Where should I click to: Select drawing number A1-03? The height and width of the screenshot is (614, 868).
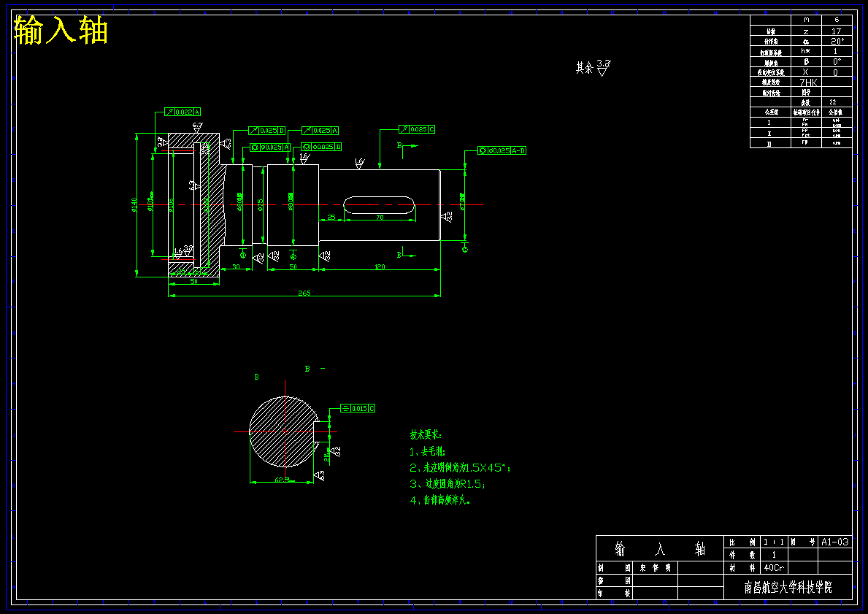click(x=835, y=542)
